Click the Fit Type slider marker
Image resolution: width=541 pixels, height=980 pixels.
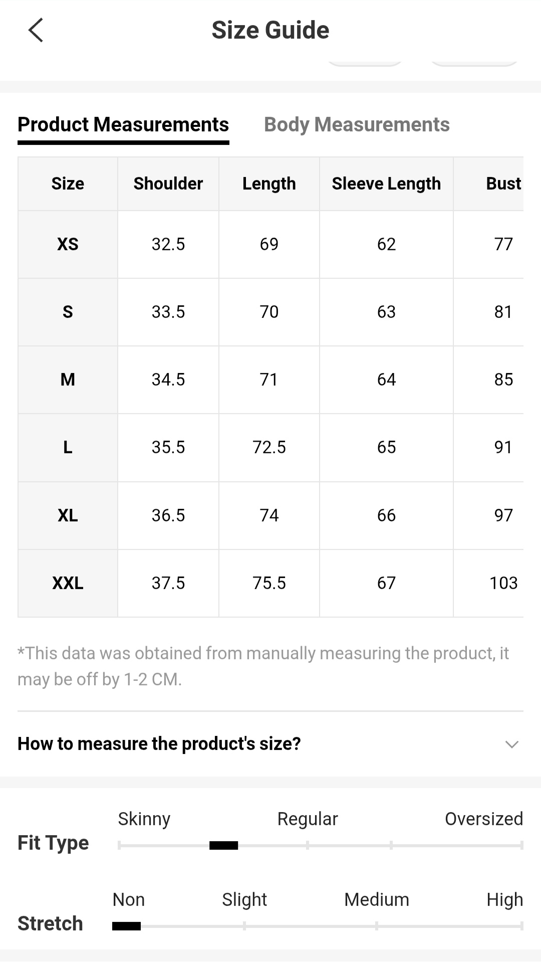click(223, 846)
